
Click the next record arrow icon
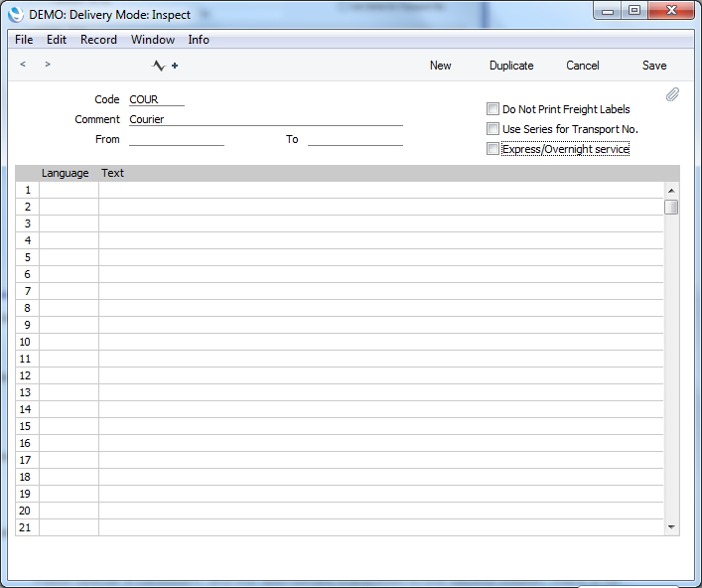point(47,65)
